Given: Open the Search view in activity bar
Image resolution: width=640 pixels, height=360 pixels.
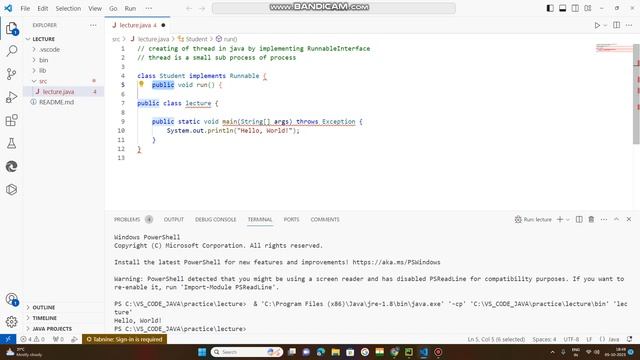Looking at the screenshot, I should (11, 51).
